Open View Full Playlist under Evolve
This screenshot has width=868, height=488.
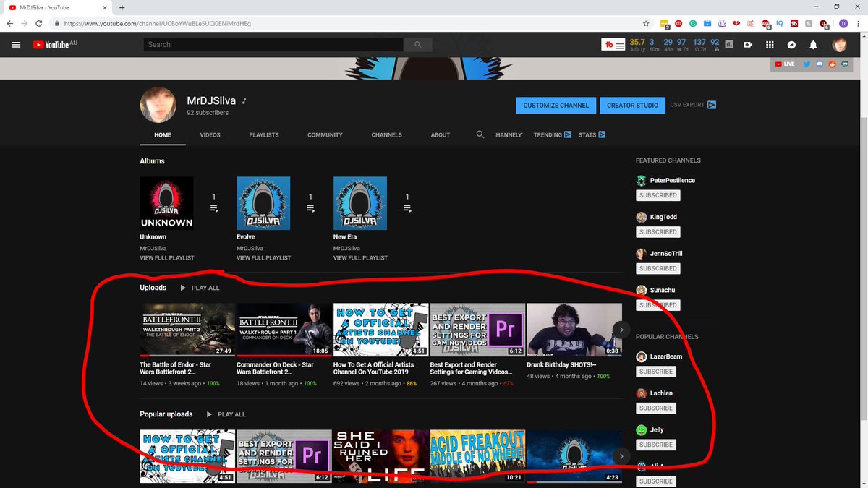click(264, 258)
